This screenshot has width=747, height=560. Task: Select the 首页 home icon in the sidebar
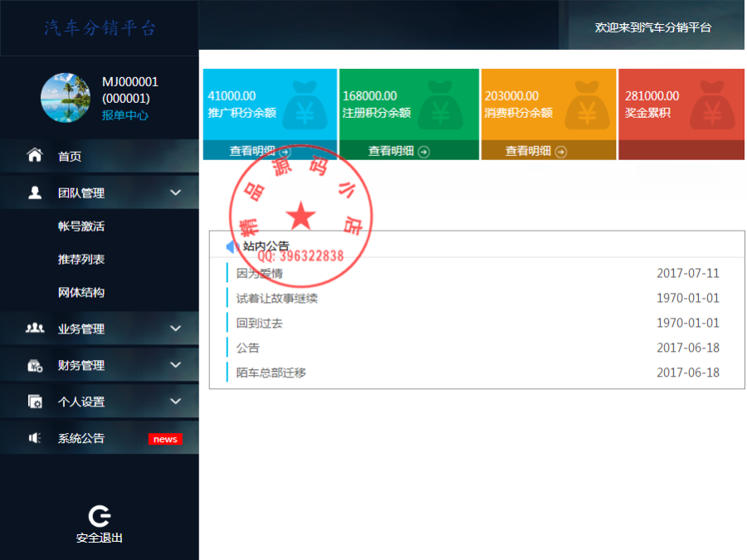click(x=33, y=155)
